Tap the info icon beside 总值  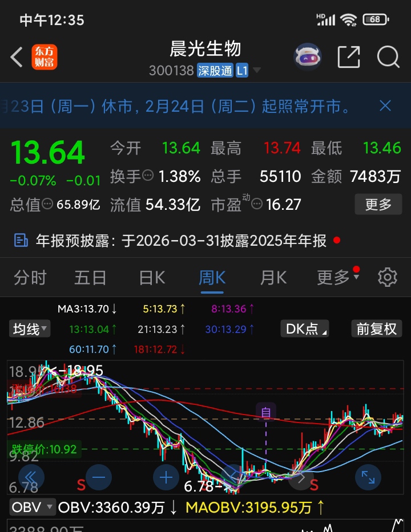(47, 204)
